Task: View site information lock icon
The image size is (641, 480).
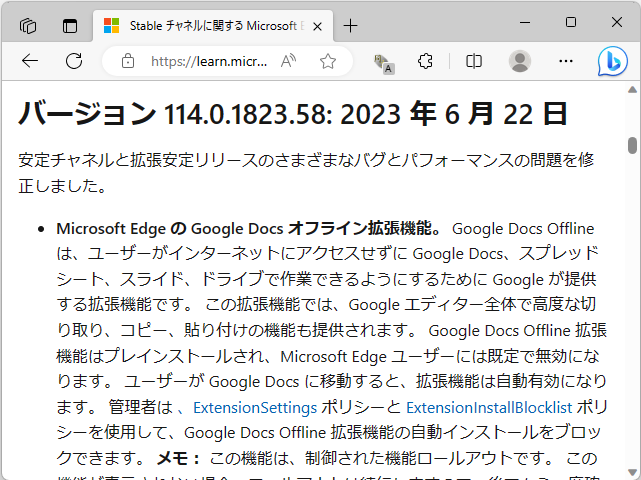Action: 128,61
